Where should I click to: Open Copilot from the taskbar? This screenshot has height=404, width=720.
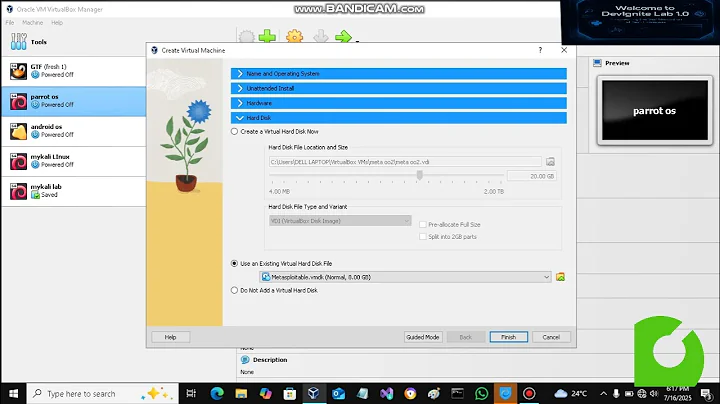point(265,393)
